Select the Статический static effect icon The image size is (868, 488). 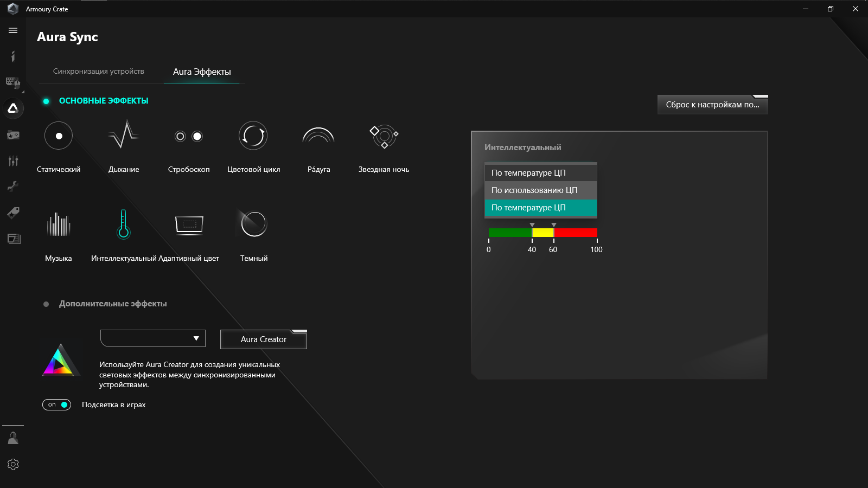(59, 136)
